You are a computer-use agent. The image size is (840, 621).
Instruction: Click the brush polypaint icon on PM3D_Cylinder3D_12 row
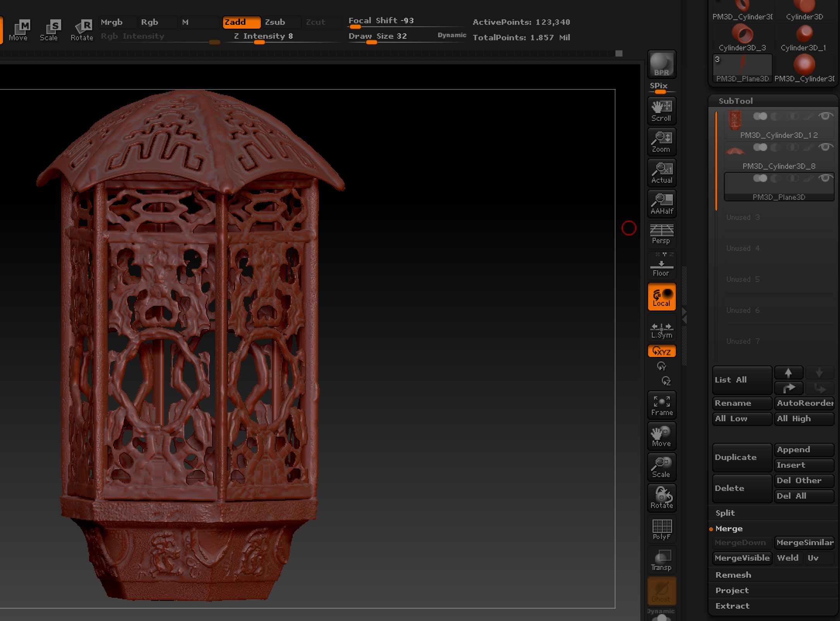[809, 116]
